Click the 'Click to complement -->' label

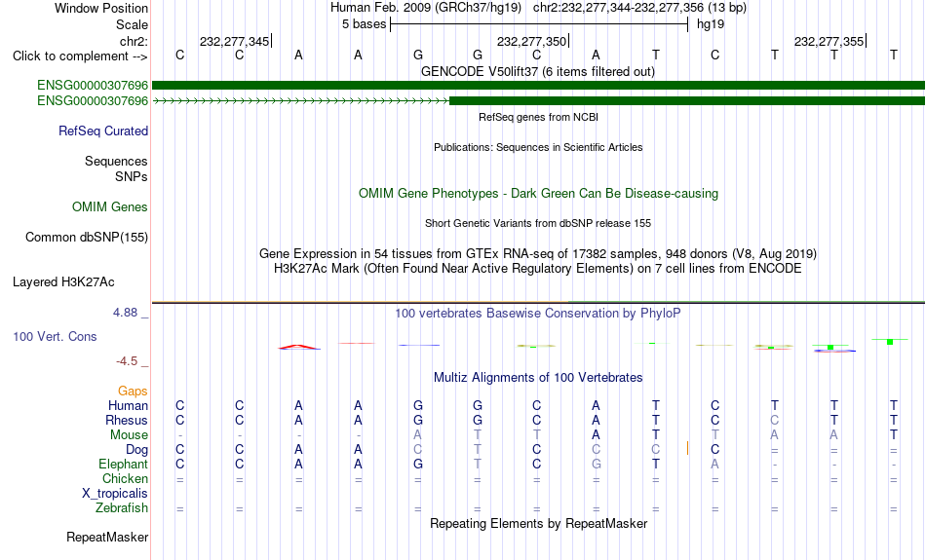(x=80, y=56)
